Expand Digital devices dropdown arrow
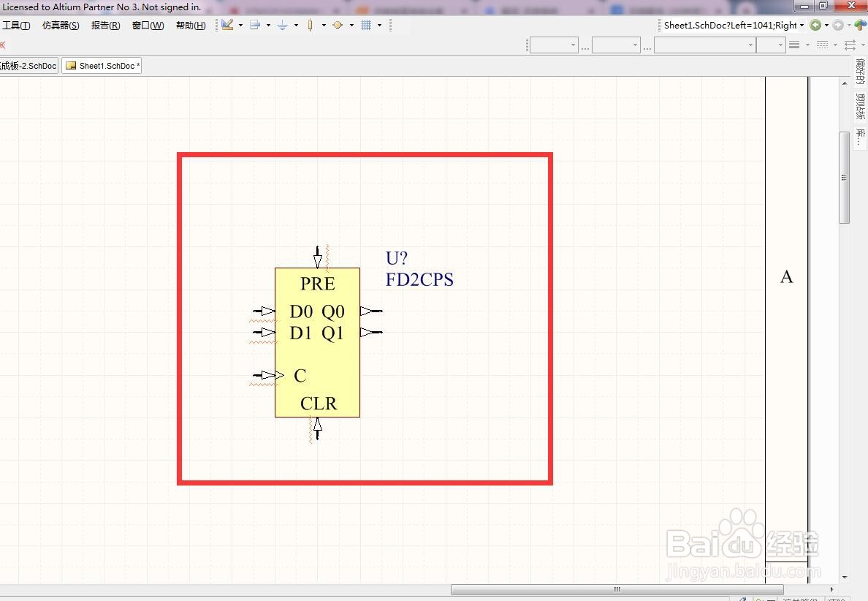 click(324, 25)
